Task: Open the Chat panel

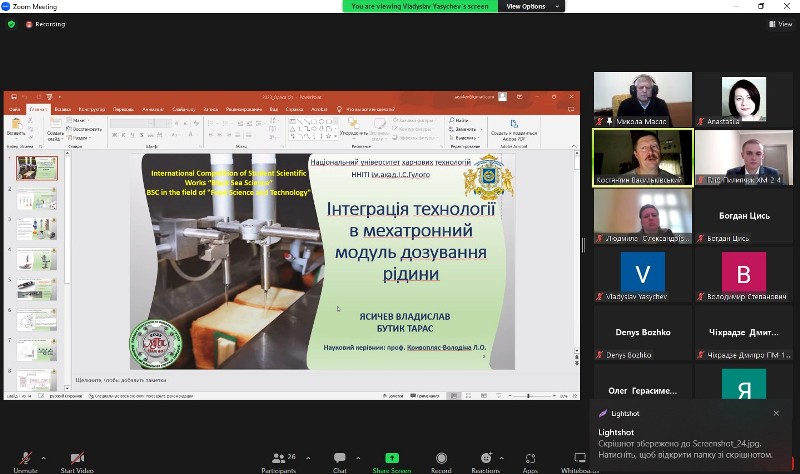Action: (340, 459)
